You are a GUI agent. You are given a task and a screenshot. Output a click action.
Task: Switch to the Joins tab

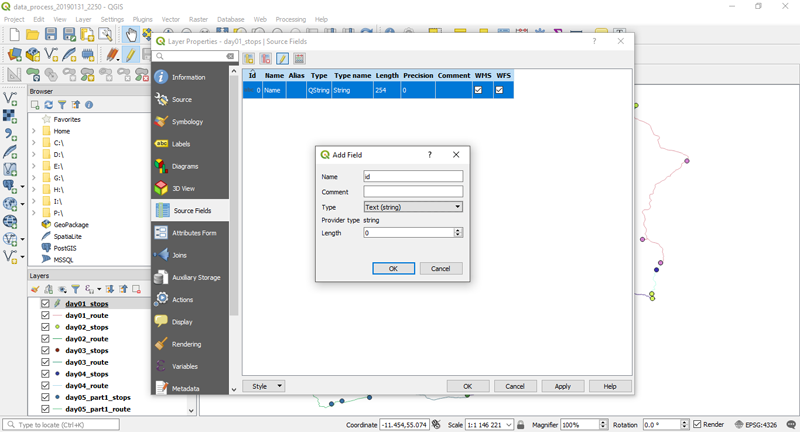click(x=190, y=255)
